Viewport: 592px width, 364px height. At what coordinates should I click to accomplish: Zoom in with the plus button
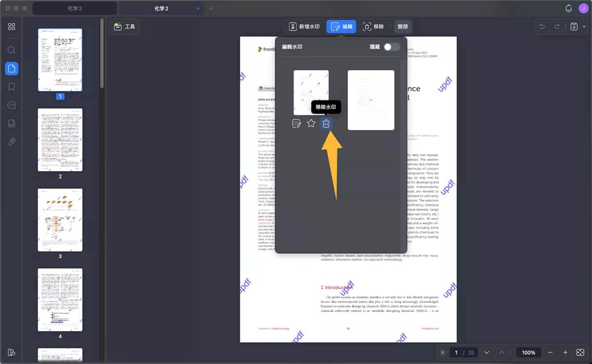565,352
